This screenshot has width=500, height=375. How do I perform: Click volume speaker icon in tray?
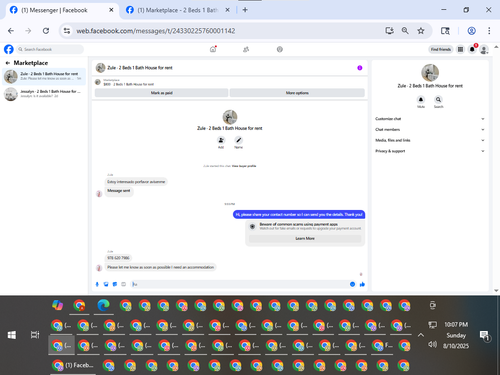tap(432, 344)
